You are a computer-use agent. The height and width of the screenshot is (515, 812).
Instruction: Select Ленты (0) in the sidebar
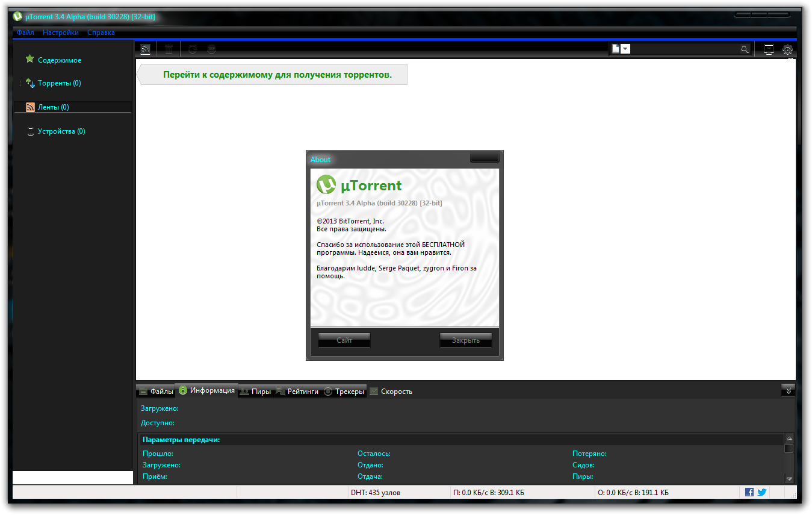73,107
